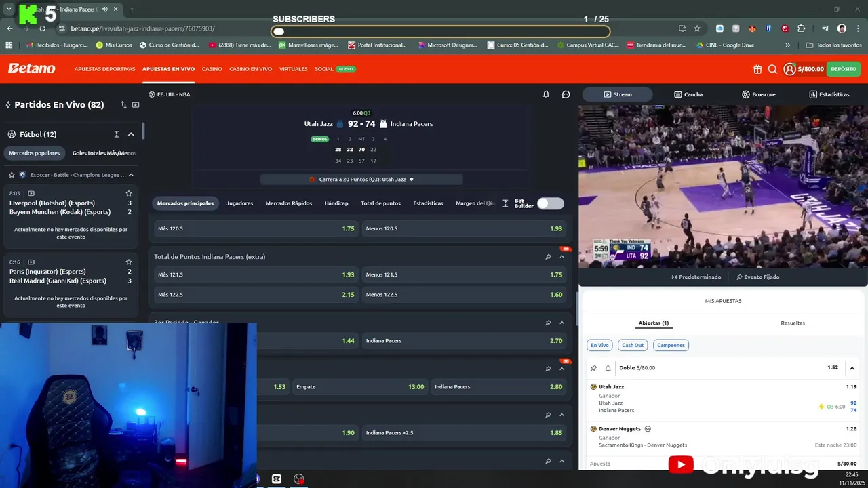This screenshot has height=488, width=868.
Task: Open the Betano search icon
Action: coord(772,69)
